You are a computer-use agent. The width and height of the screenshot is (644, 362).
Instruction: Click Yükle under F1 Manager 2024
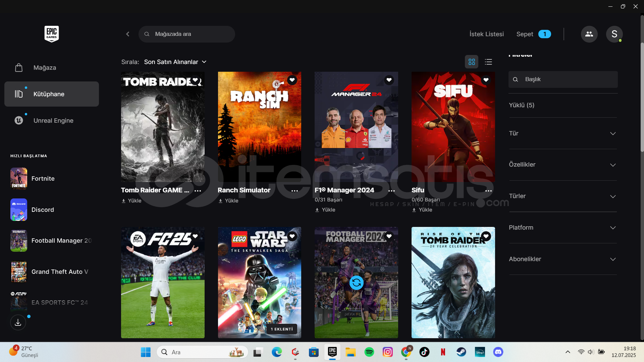click(325, 210)
